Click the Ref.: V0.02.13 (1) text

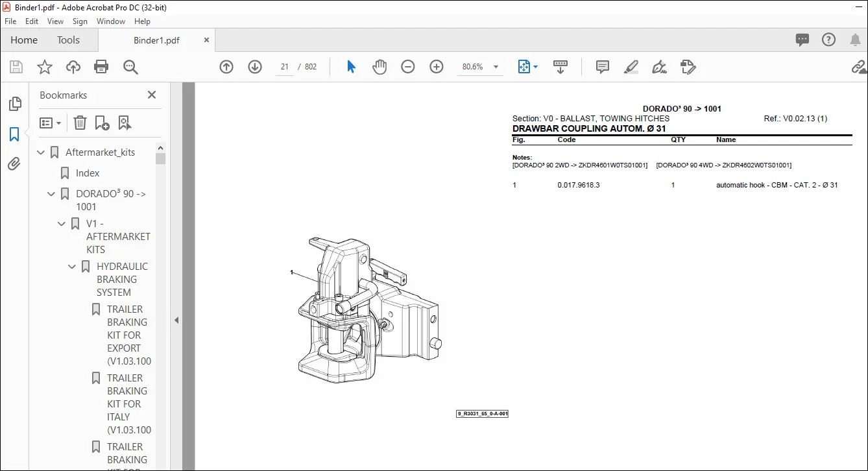795,119
